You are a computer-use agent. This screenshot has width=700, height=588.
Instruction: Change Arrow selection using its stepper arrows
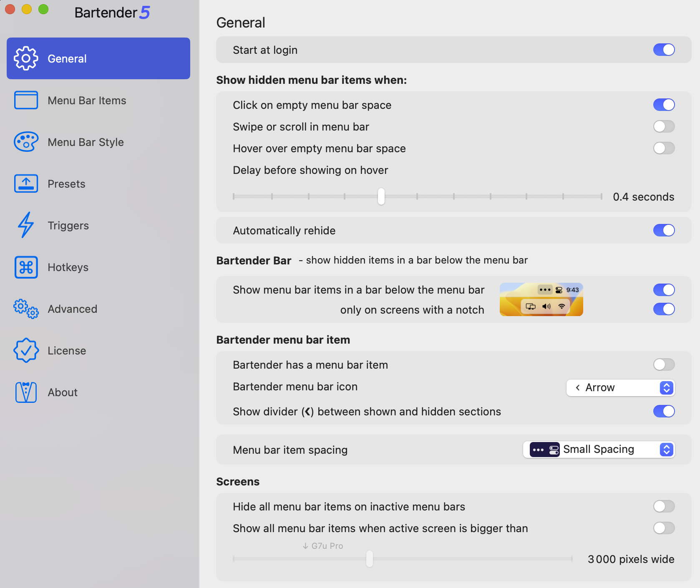click(667, 387)
